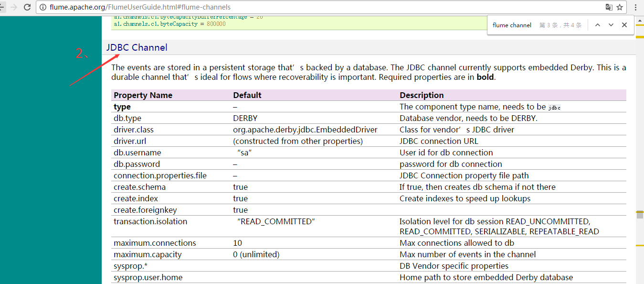Select the bold 'type' property cell
The image size is (644, 284).
tap(122, 107)
